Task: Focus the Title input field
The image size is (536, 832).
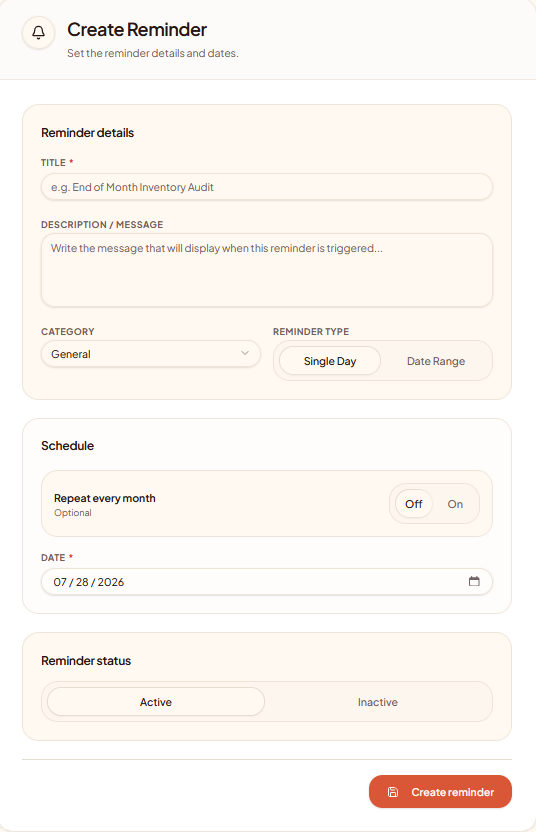Action: point(267,187)
